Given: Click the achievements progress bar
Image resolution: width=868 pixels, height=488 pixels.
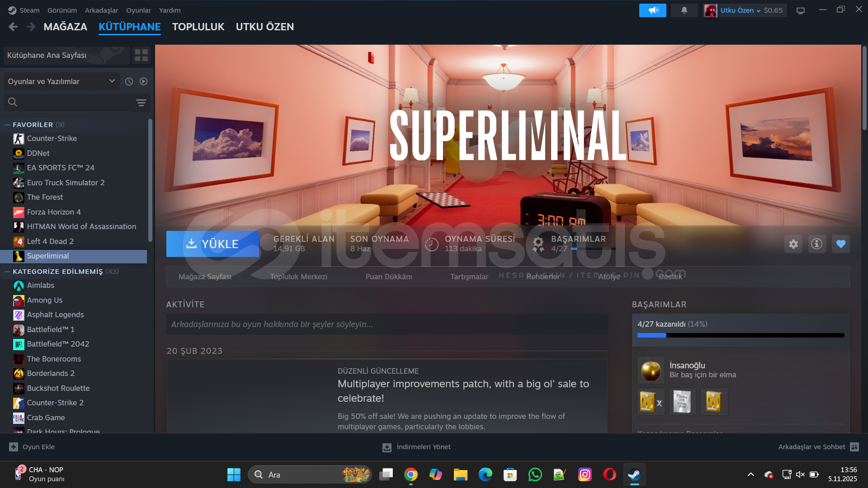Looking at the screenshot, I should coord(741,335).
